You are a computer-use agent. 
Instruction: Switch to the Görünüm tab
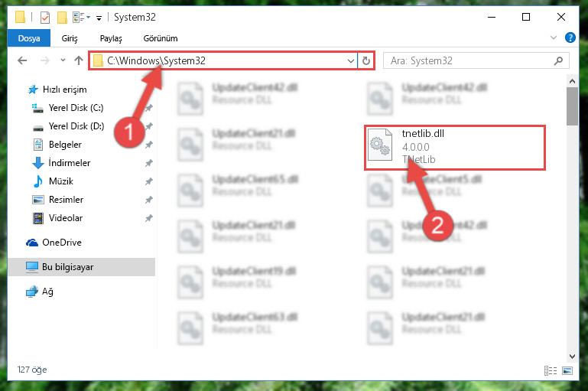coord(161,38)
